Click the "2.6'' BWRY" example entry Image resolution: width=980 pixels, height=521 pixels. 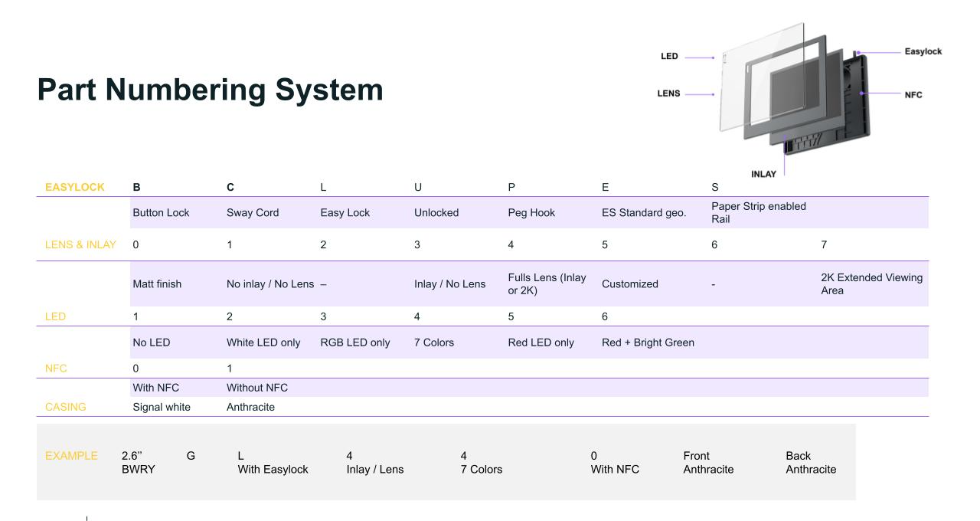pyautogui.click(x=138, y=463)
